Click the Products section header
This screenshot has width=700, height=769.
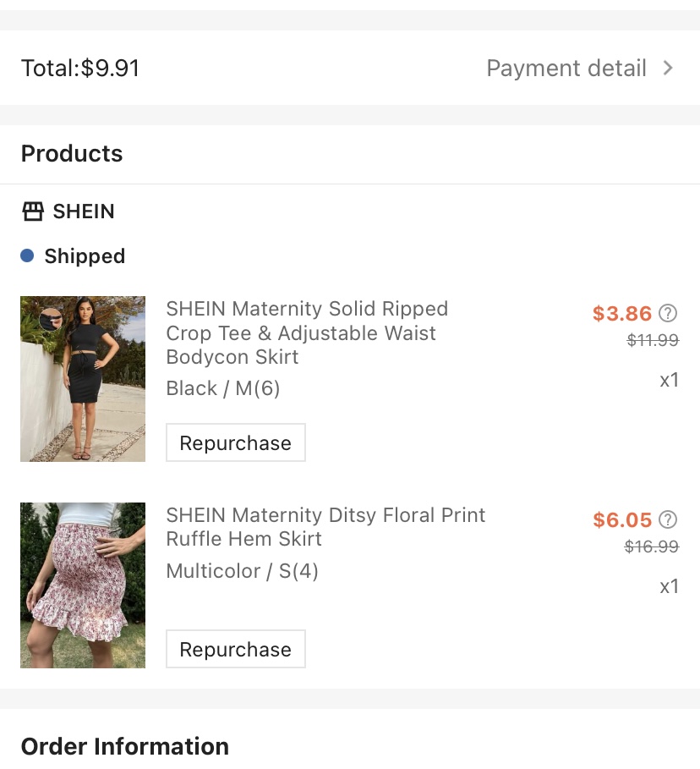[72, 154]
